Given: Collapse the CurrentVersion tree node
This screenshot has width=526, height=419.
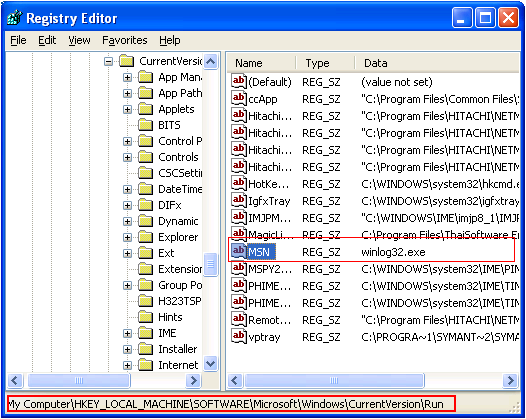Looking at the screenshot, I should (108, 61).
